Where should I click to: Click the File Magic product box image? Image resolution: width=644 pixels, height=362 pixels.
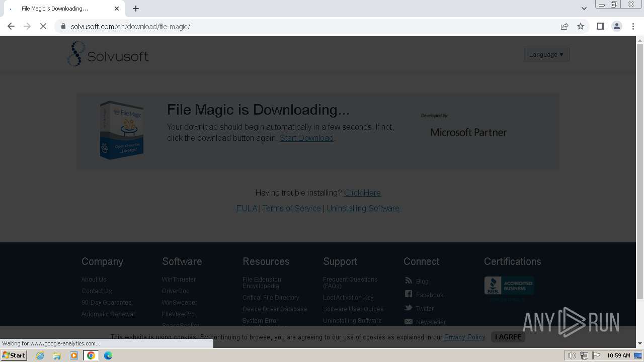[x=121, y=130]
